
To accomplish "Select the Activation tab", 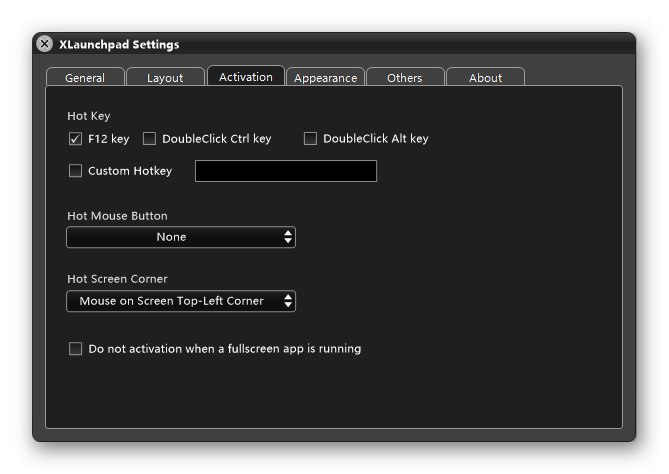I will [246, 76].
